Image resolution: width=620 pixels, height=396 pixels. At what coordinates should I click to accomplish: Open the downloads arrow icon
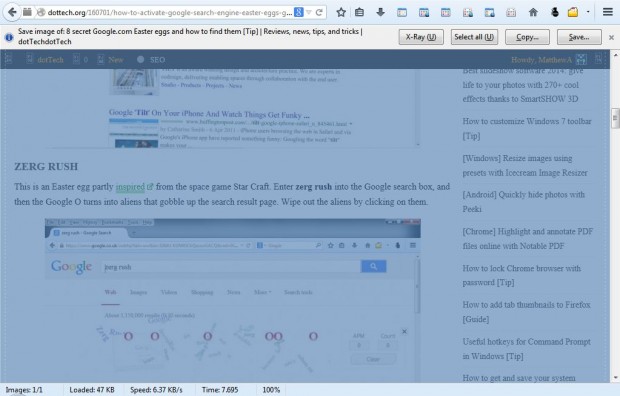coord(380,12)
